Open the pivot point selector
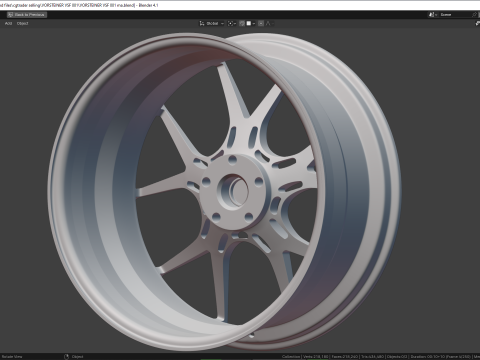 coord(232,23)
